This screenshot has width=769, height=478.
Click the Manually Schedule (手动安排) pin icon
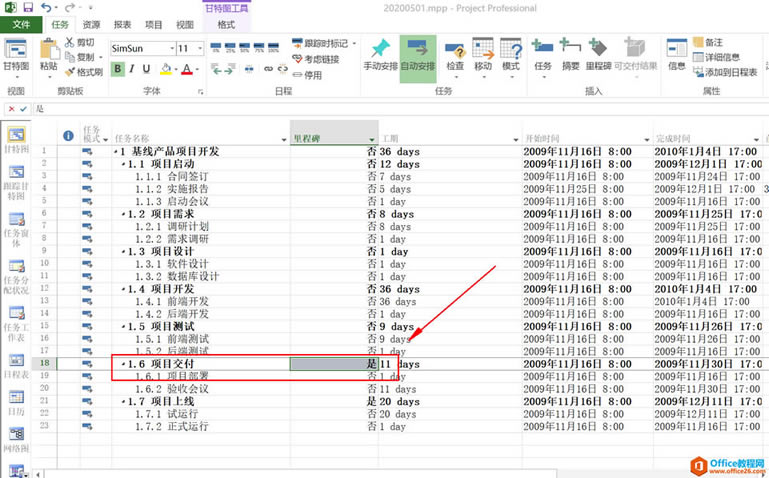[x=379, y=50]
